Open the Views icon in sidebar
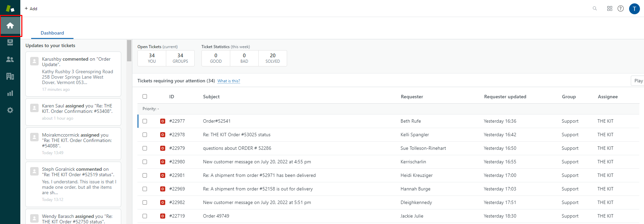Screen dimensions: 644x224 pos(10,42)
